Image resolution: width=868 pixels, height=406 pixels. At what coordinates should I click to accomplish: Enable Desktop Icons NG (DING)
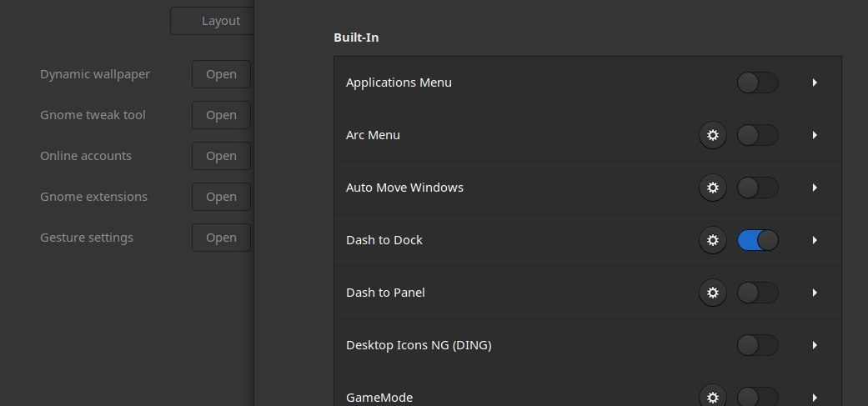757,345
